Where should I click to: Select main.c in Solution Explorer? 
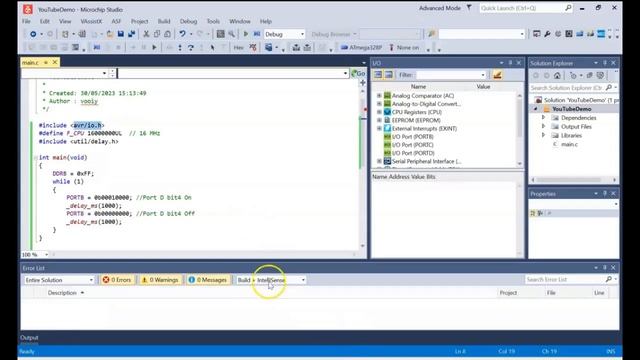point(569,144)
